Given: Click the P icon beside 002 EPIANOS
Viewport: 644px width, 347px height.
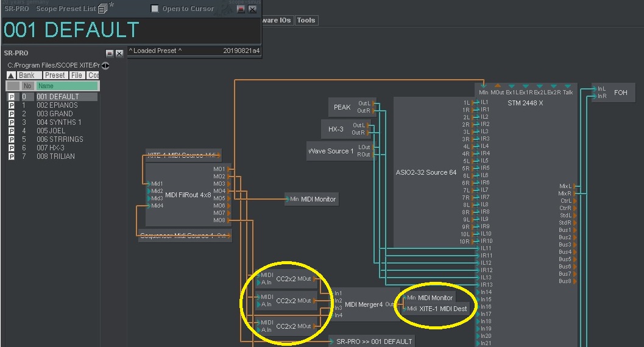Looking at the screenshot, I should [11, 105].
